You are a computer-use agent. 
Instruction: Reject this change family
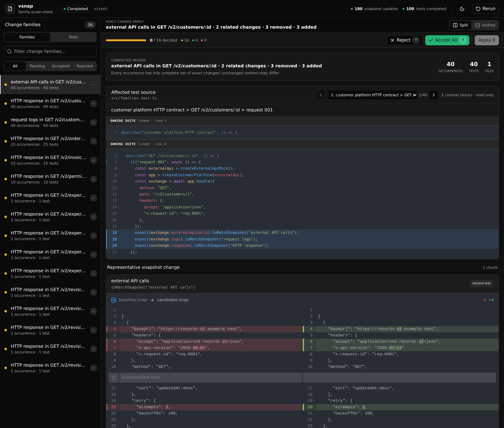pos(404,40)
